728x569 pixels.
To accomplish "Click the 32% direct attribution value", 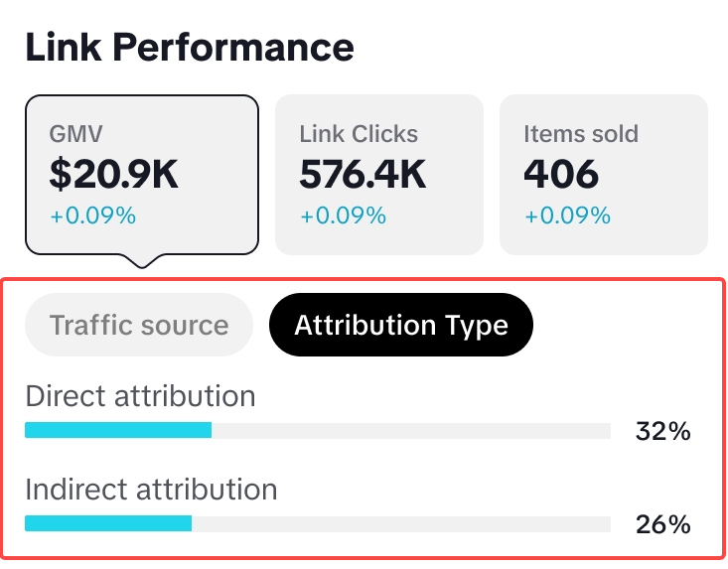I will click(x=662, y=431).
